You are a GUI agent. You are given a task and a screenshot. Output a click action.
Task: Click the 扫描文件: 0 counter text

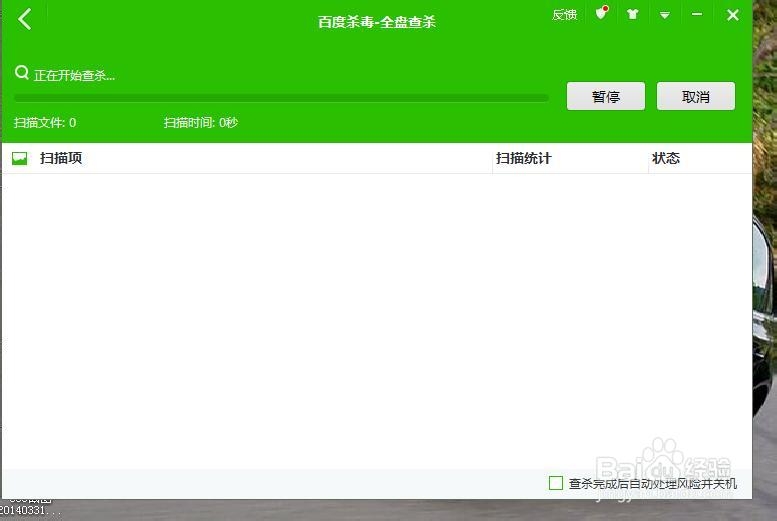(45, 122)
